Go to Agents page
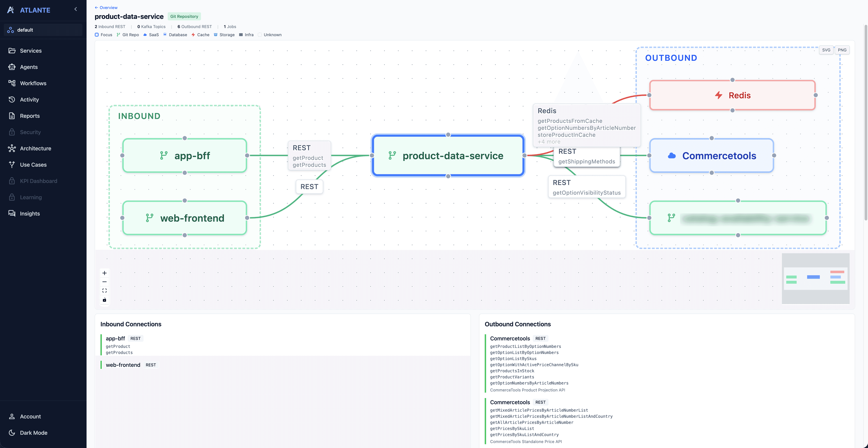 [x=29, y=67]
